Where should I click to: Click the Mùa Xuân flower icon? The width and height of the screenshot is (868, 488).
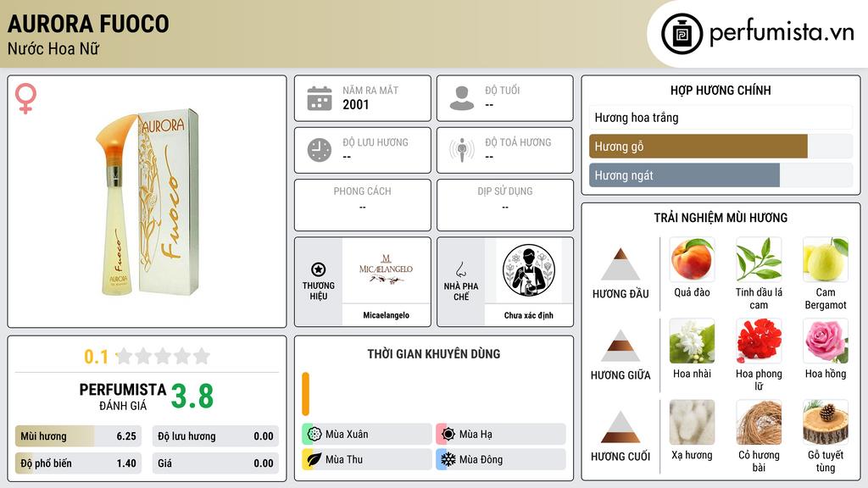pos(314,435)
